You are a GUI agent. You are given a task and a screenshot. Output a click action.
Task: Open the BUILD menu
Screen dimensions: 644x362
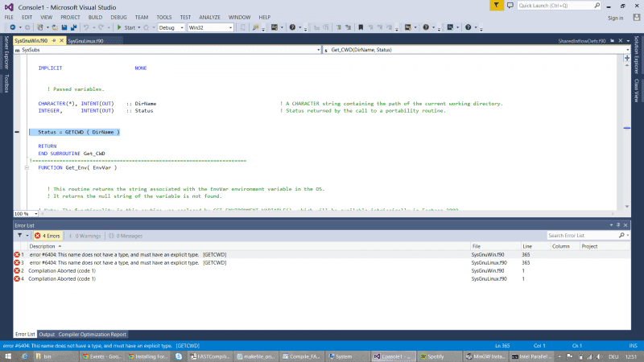[93, 16]
